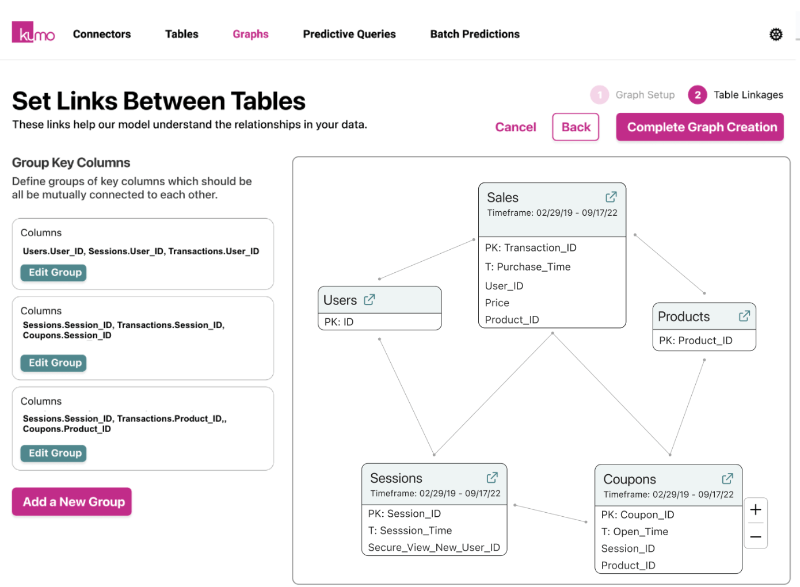Edit the Sessions.Session_ID, Transactions.Session_ID group
This screenshot has width=800, height=587.
pos(53,363)
